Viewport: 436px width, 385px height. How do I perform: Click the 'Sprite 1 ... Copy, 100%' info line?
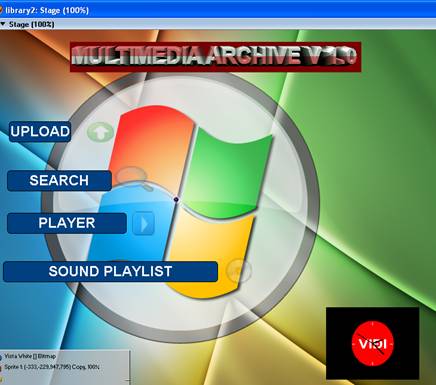pos(52,367)
